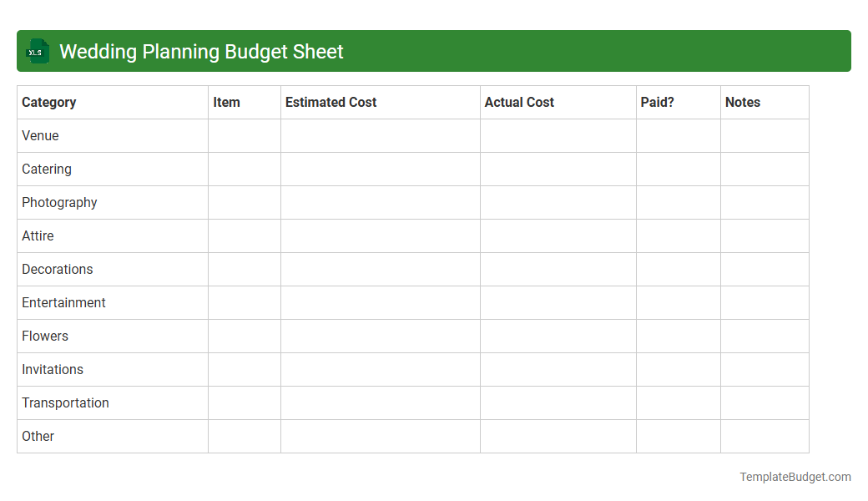
Task: Click the Category column header
Action: pyautogui.click(x=48, y=102)
